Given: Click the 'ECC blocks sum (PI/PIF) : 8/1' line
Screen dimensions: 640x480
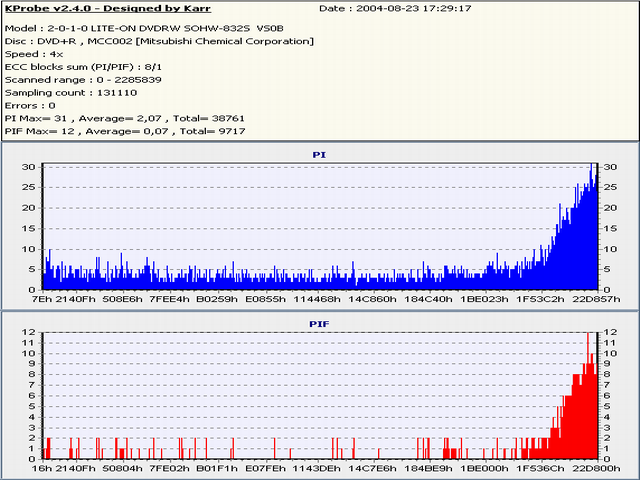Looking at the screenshot, I should [x=83, y=67].
